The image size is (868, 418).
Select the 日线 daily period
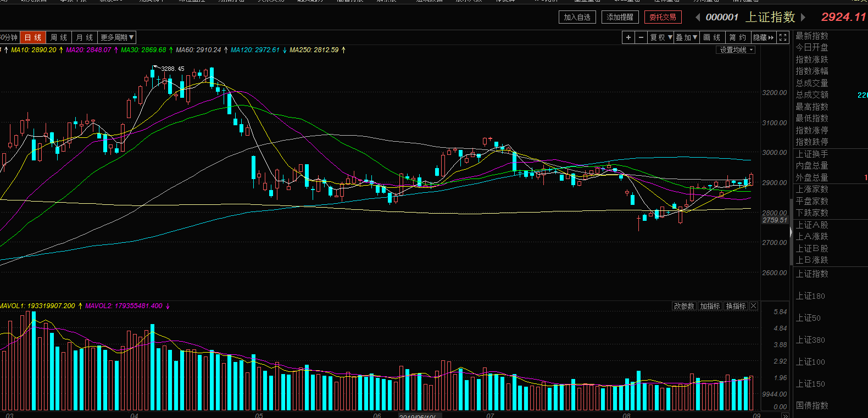[33, 37]
